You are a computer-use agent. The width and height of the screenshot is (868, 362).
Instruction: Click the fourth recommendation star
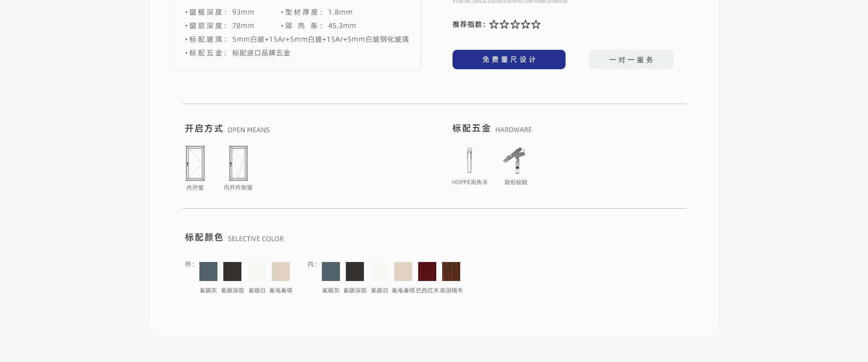[525, 24]
